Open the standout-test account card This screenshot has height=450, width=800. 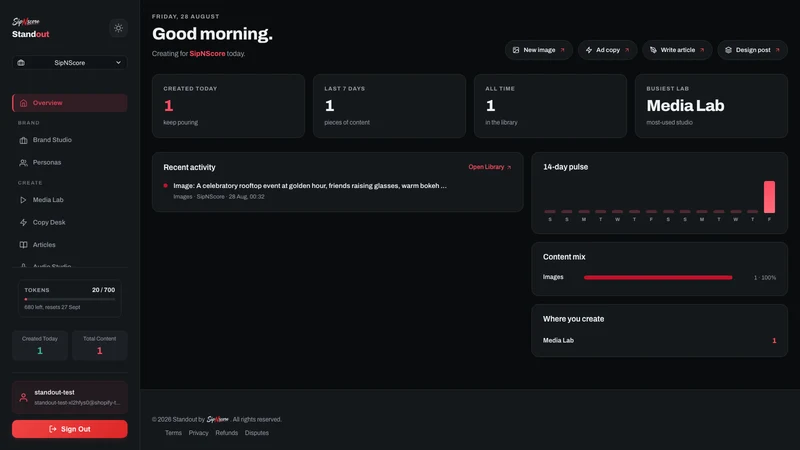coord(70,397)
